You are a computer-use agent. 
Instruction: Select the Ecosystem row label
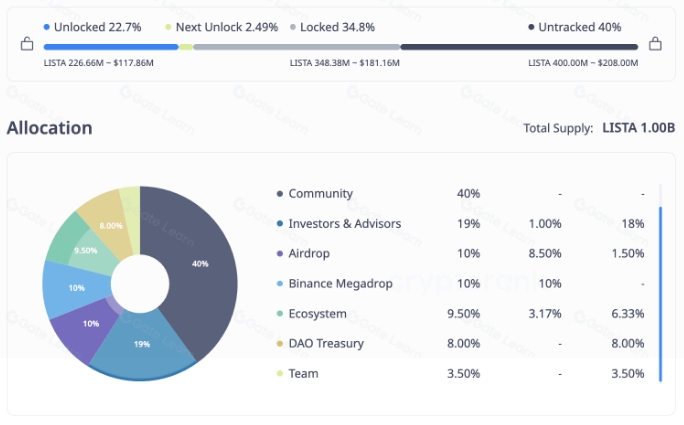[x=317, y=313]
